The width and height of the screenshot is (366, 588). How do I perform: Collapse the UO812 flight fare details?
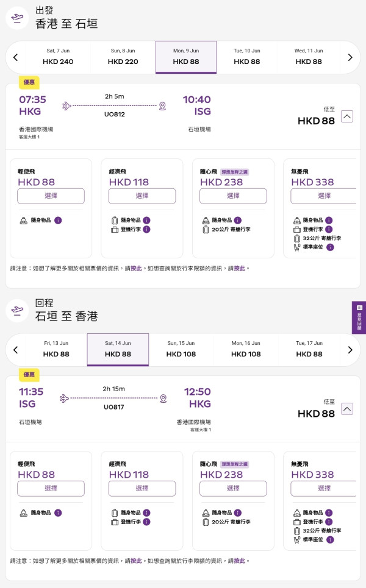tap(347, 116)
